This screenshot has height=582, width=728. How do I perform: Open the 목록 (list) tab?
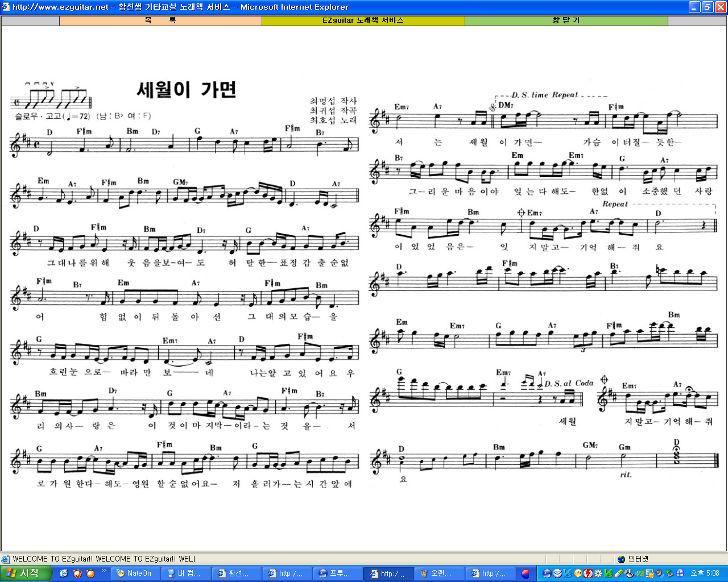click(x=160, y=20)
